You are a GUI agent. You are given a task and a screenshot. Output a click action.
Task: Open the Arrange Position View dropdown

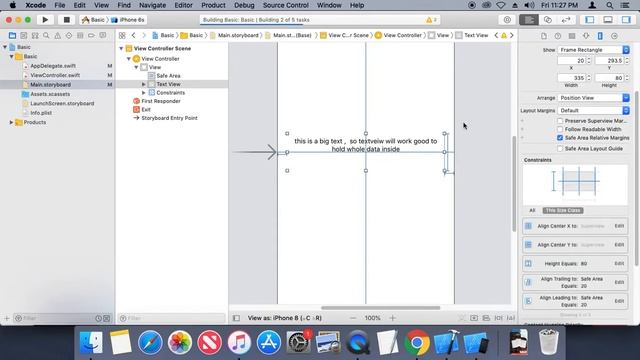tap(593, 98)
